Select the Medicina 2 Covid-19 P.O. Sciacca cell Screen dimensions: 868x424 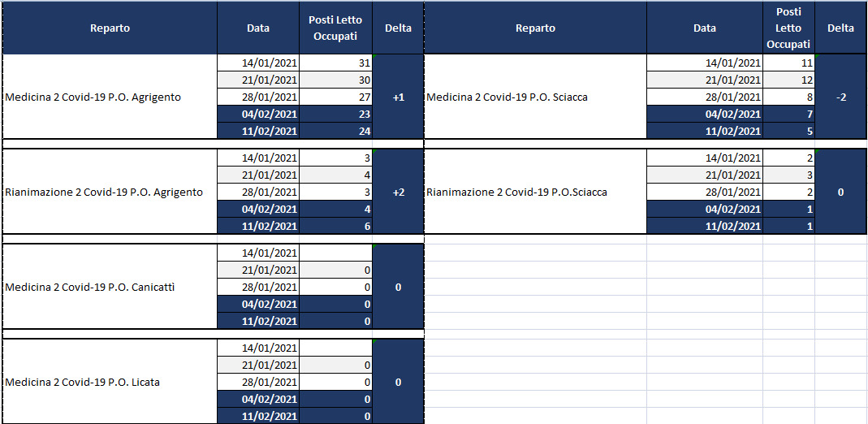[535, 97]
